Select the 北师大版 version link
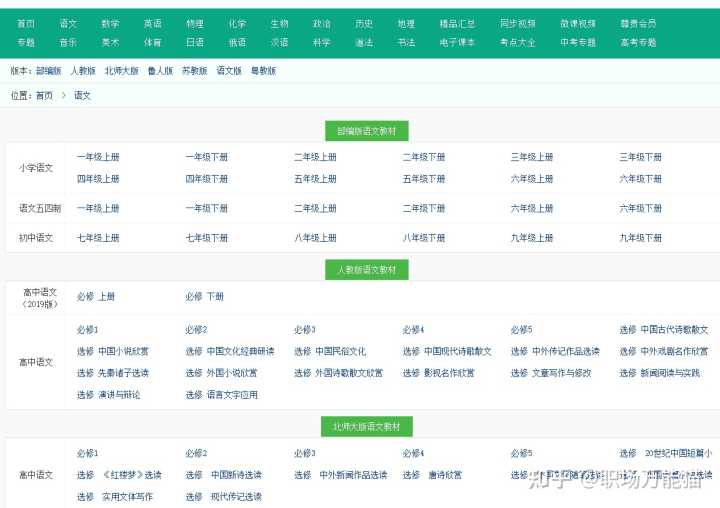Screen dimensions: 720x508 tap(121, 71)
